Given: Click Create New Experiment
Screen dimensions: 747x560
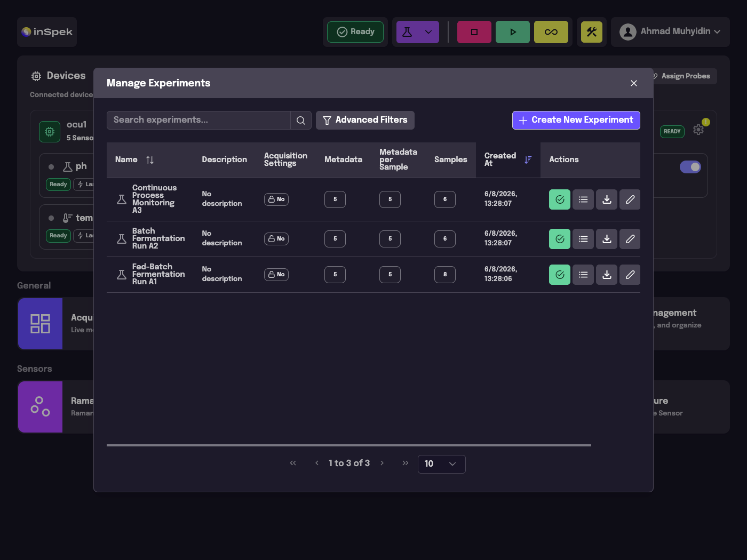Looking at the screenshot, I should pyautogui.click(x=576, y=121).
